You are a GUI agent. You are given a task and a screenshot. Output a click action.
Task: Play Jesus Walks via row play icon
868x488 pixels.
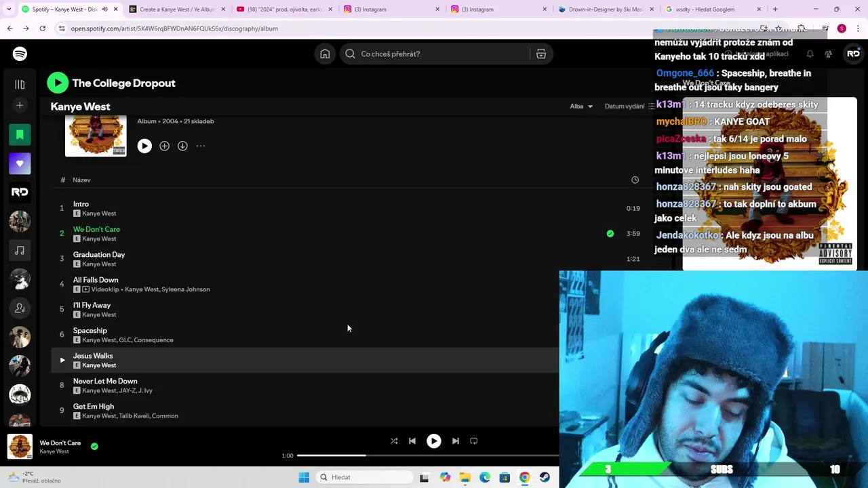(x=62, y=360)
